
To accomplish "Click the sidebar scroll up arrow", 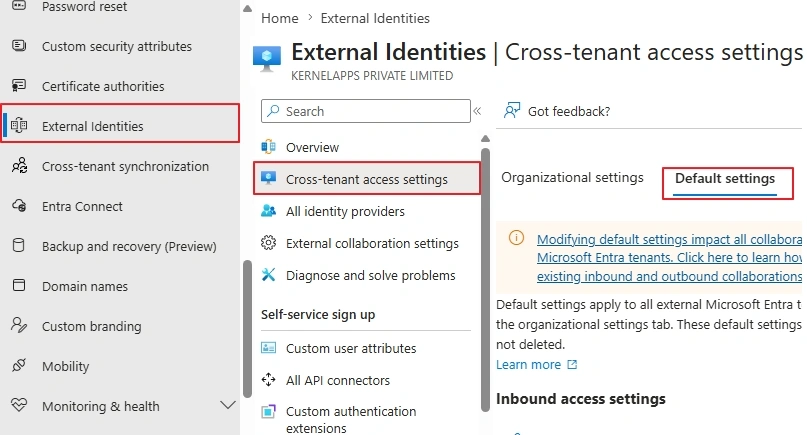I will tap(248, 9).
